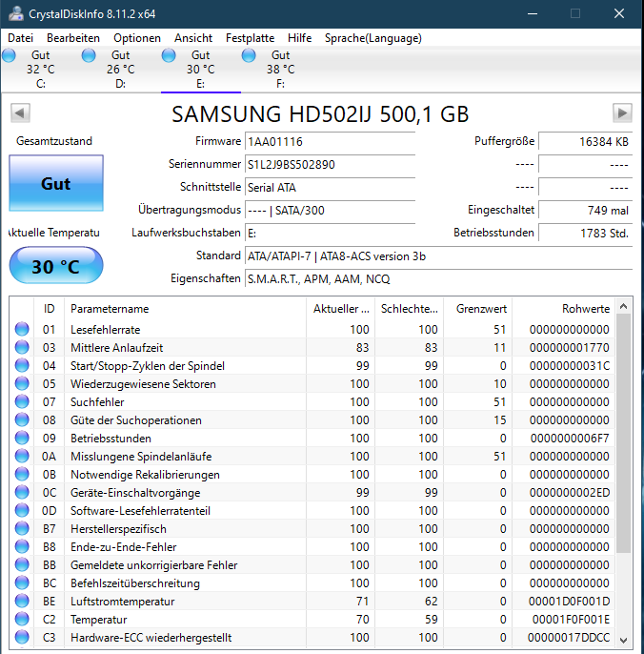This screenshot has height=654, width=644.
Task: Click status icon for Mittlere Anlaufzeit row
Action: tap(22, 347)
